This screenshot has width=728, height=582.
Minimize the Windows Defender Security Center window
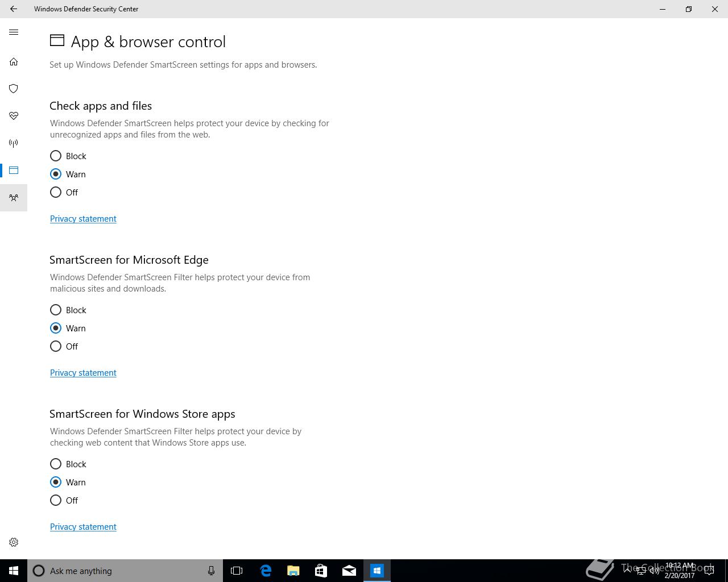coord(663,9)
